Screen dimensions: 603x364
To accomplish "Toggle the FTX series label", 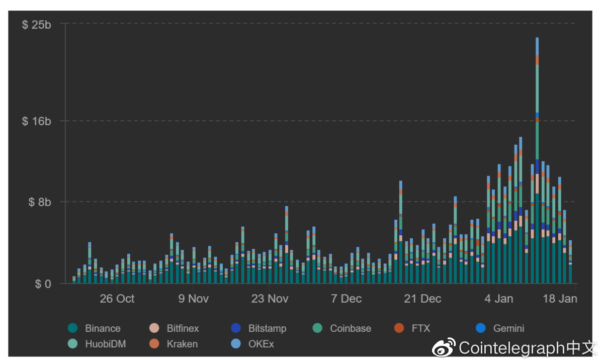I will (x=421, y=329).
